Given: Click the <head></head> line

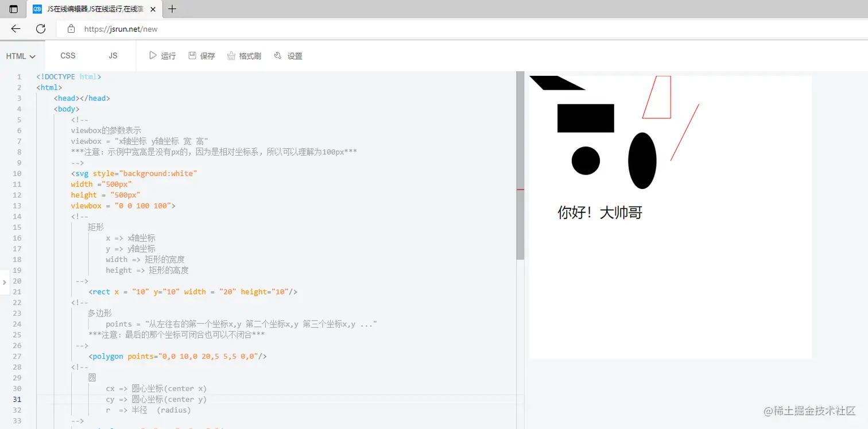Looking at the screenshot, I should coord(82,98).
